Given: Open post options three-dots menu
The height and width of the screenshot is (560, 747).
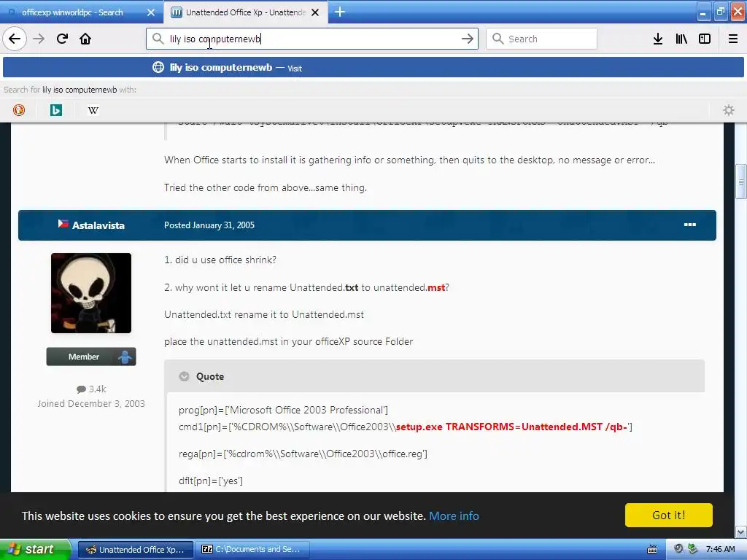Looking at the screenshot, I should 690,225.
